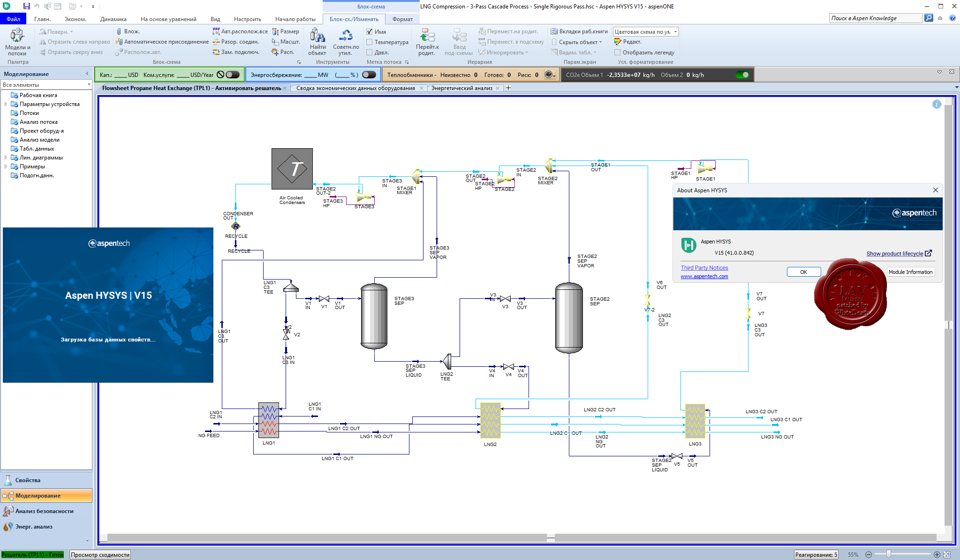Collapse the ribbon with the caret

[940, 18]
